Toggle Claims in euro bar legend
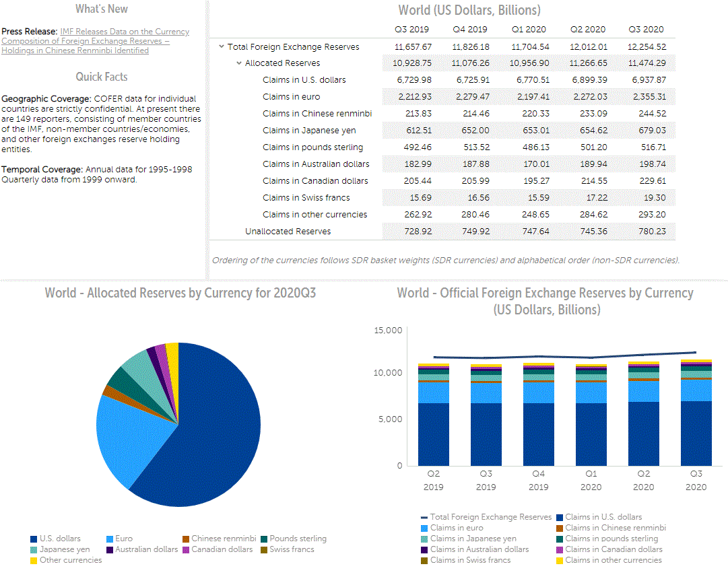728x583 pixels. click(x=424, y=528)
